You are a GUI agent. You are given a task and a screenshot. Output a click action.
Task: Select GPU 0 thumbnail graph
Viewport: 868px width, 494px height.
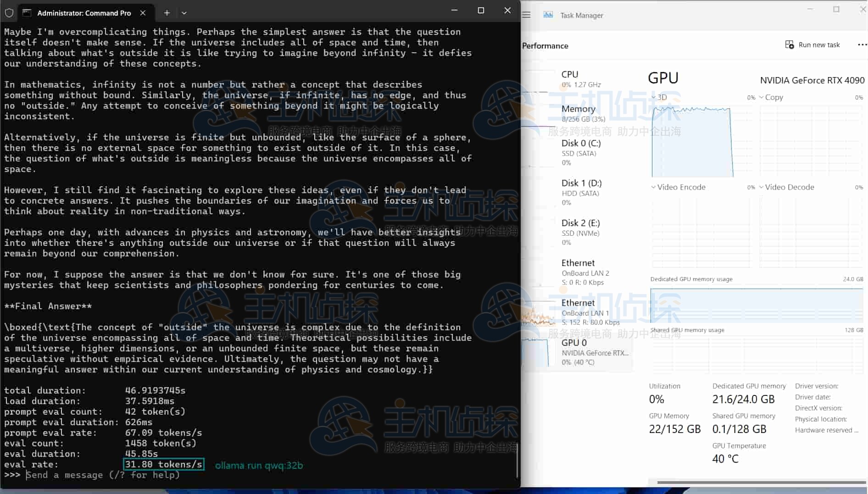click(535, 352)
